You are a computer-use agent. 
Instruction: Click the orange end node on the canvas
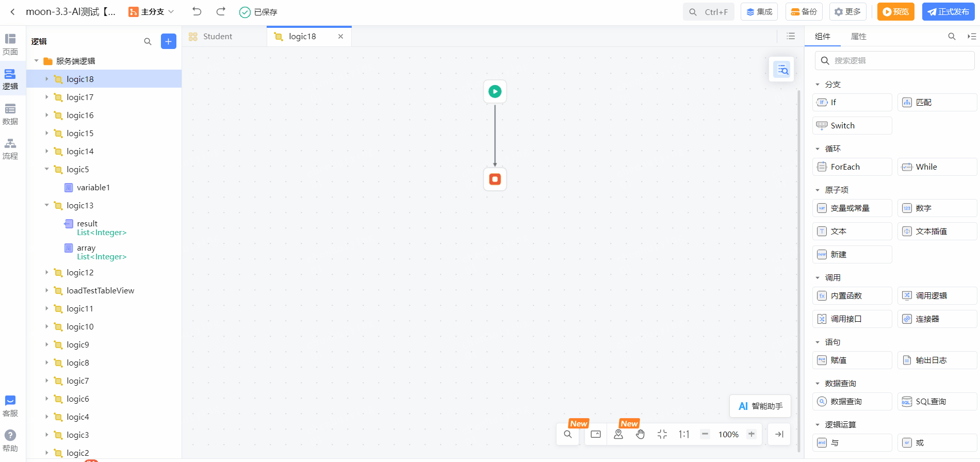click(495, 179)
